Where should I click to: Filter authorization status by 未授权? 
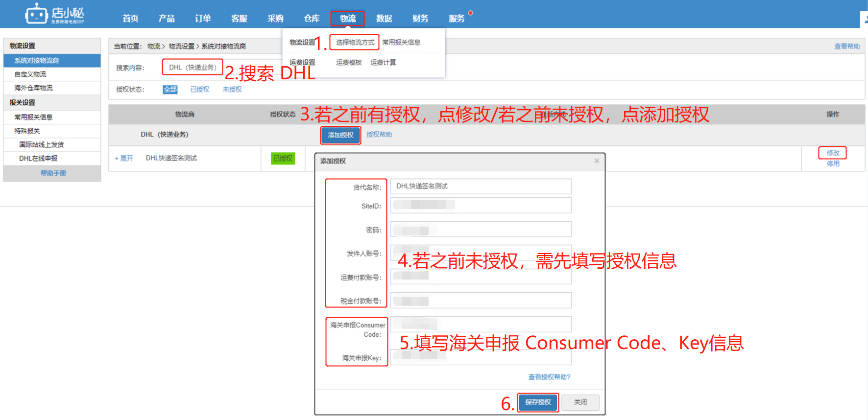pos(232,89)
